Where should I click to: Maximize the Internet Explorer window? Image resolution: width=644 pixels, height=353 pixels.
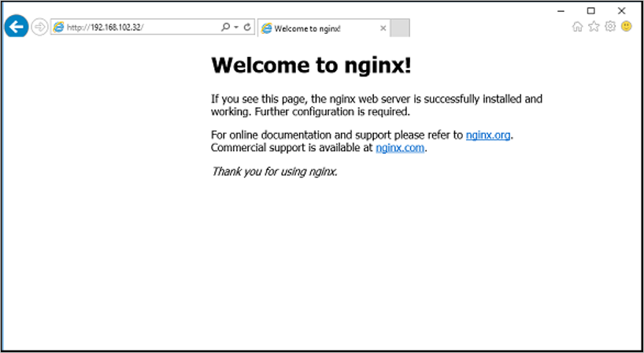(x=591, y=11)
